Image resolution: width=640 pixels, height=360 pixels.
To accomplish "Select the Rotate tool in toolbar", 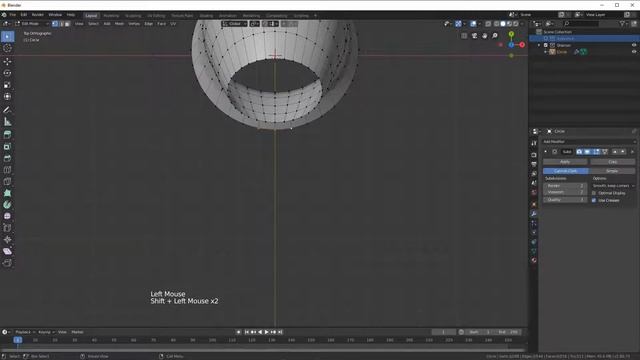I will [x=7, y=73].
